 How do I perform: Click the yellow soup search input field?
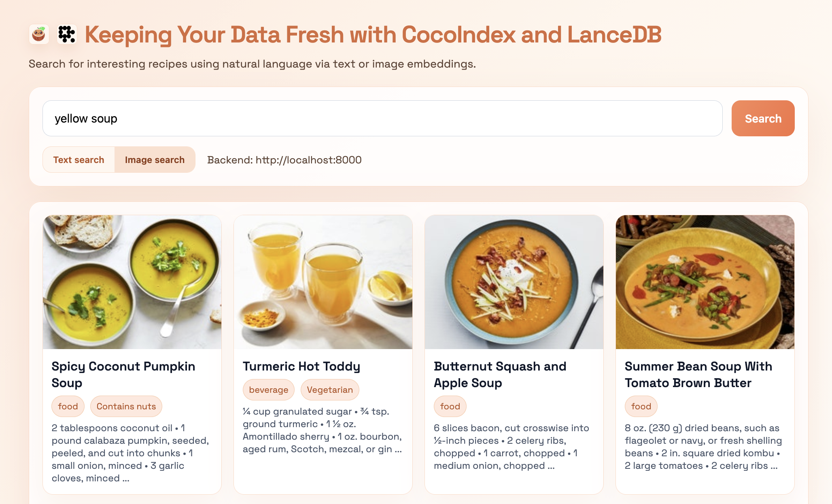click(x=382, y=119)
